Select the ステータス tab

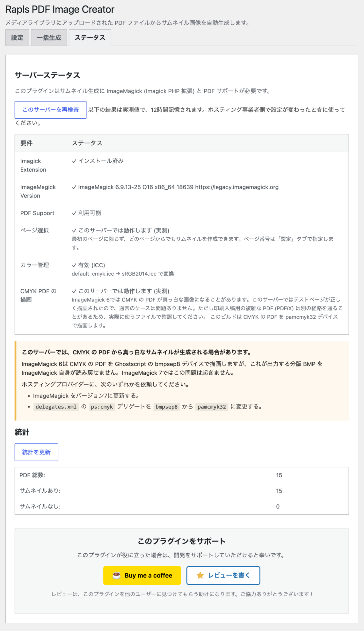90,38
